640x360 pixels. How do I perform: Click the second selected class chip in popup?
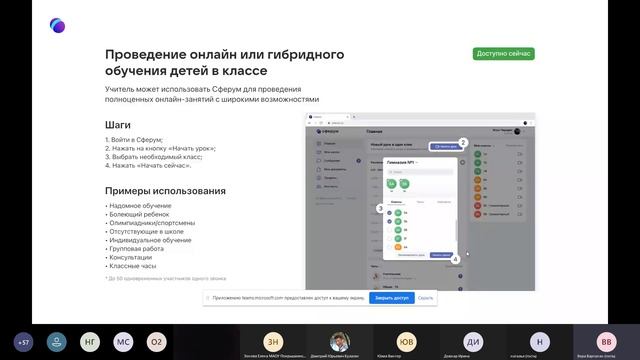(x=404, y=184)
